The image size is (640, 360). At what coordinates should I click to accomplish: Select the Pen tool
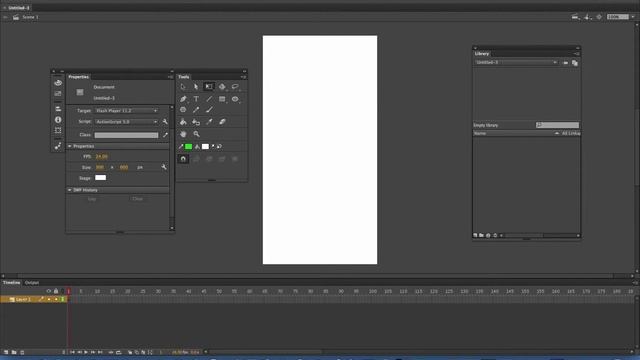coord(183,99)
